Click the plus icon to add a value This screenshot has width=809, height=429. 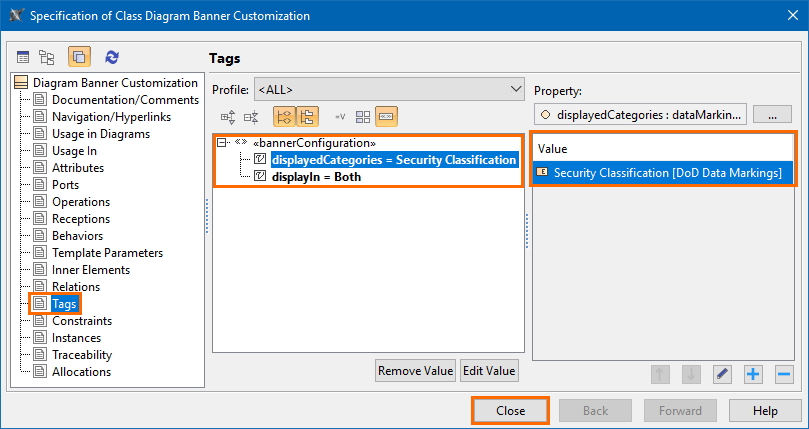coord(753,374)
